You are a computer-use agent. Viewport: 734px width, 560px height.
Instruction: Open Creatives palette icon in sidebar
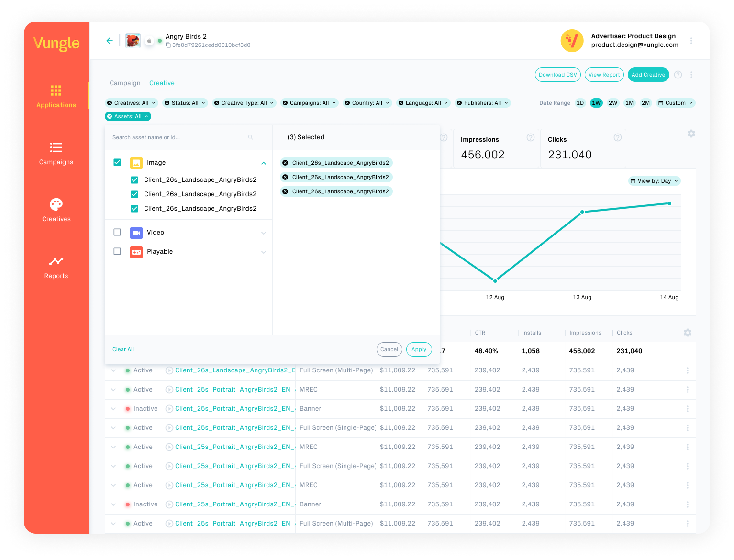point(56,204)
